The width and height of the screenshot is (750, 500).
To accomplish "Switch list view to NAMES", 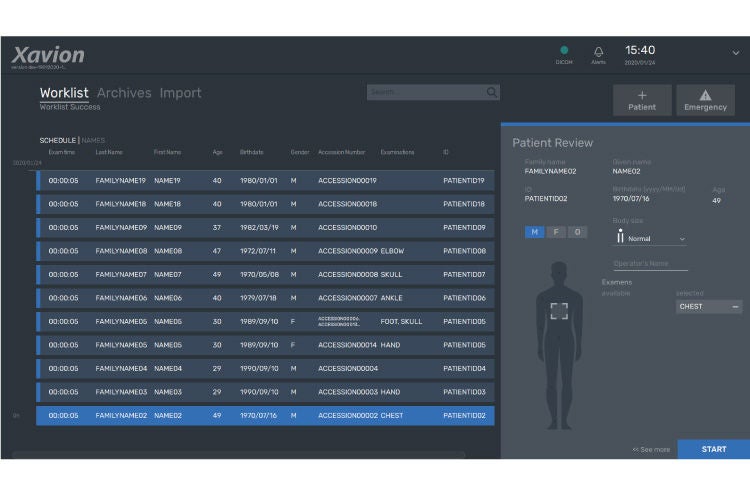I will click(93, 140).
